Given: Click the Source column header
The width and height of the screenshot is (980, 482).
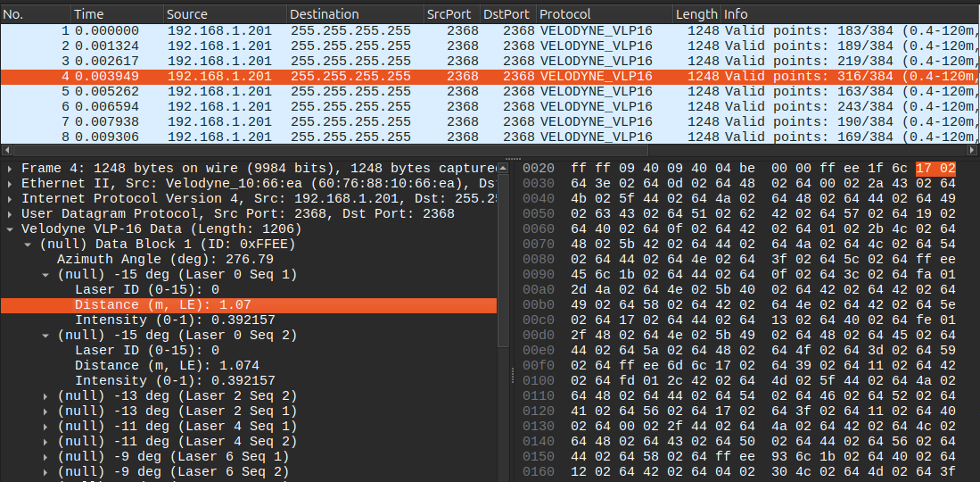Looking at the screenshot, I should pos(225,13).
